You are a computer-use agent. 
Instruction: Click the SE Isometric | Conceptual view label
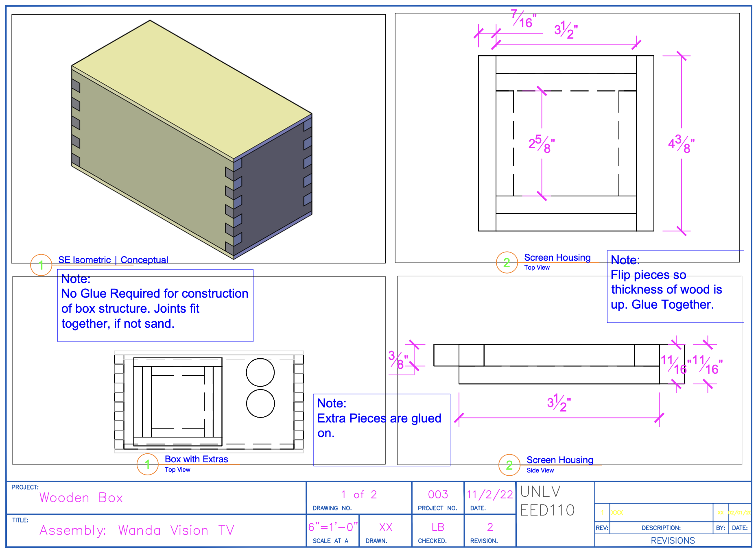pos(113,260)
